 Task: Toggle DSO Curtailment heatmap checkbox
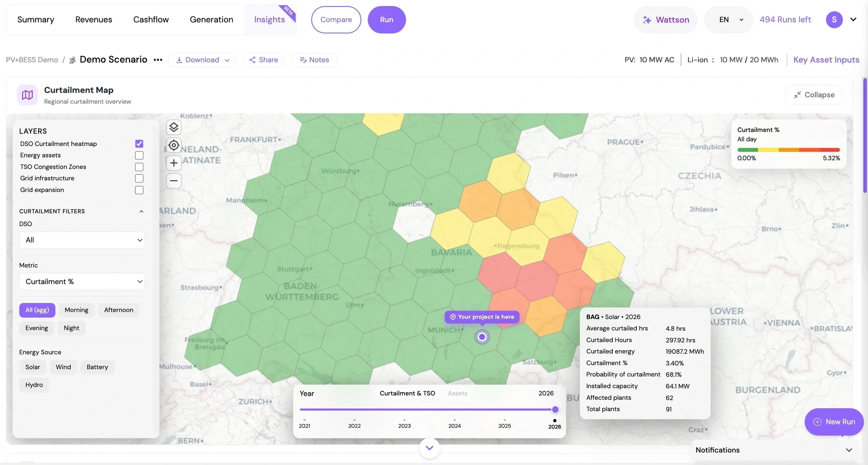pyautogui.click(x=139, y=144)
